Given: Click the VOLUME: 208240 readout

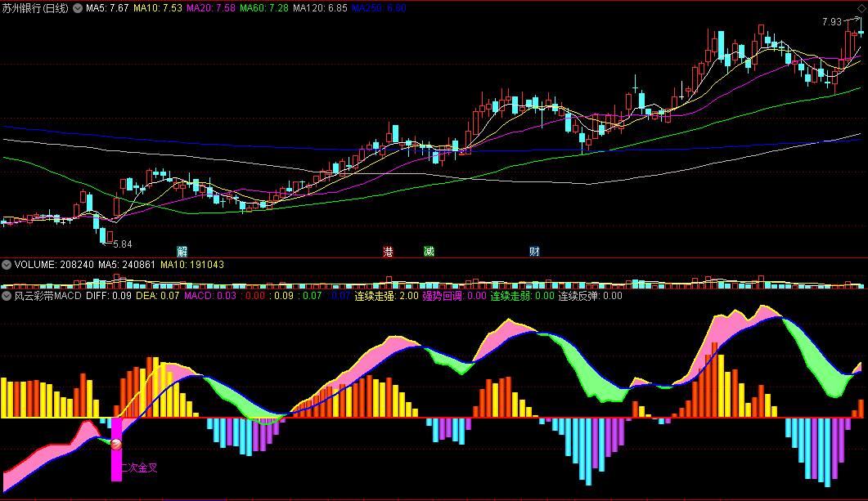Looking at the screenshot, I should [x=54, y=265].
